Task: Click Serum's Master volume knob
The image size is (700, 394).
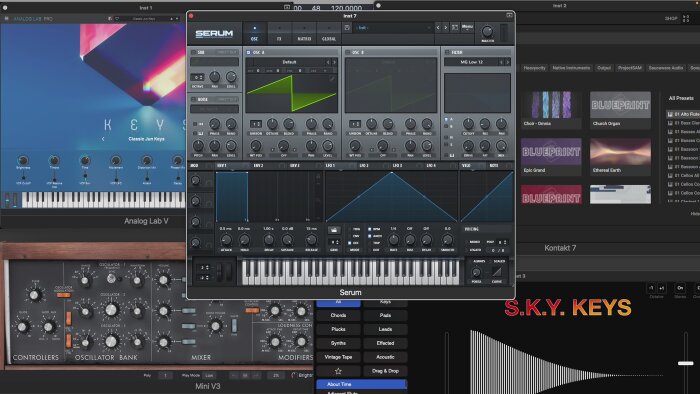Action: tap(488, 31)
